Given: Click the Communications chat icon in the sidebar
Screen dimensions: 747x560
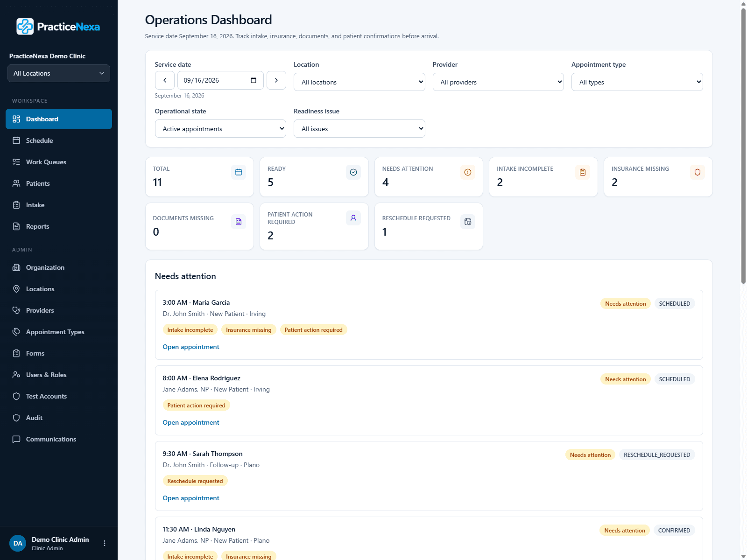Looking at the screenshot, I should coord(16,439).
